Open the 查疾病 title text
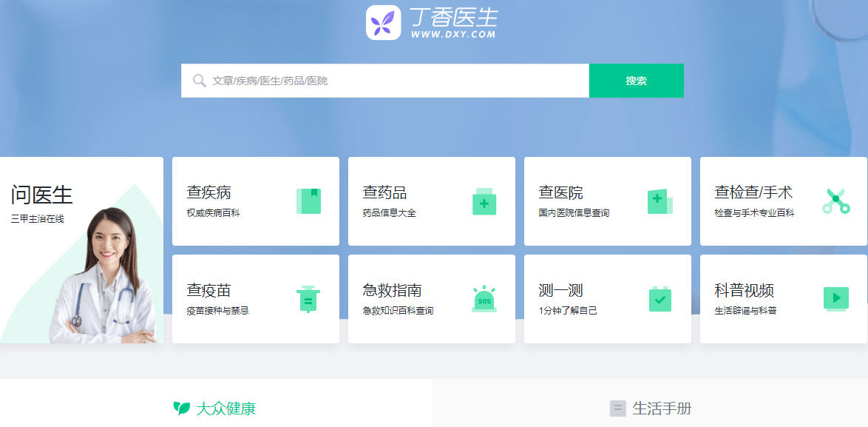This screenshot has height=427, width=868. [209, 192]
